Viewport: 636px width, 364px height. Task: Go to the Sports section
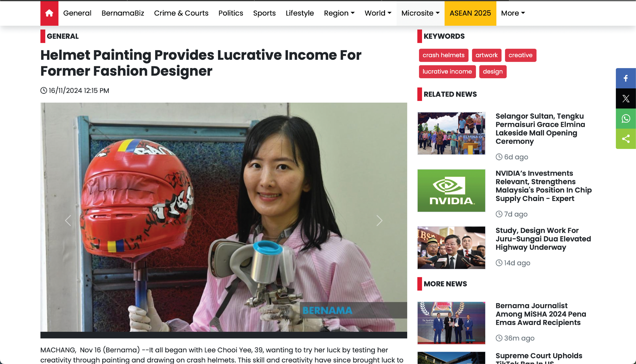tap(264, 13)
